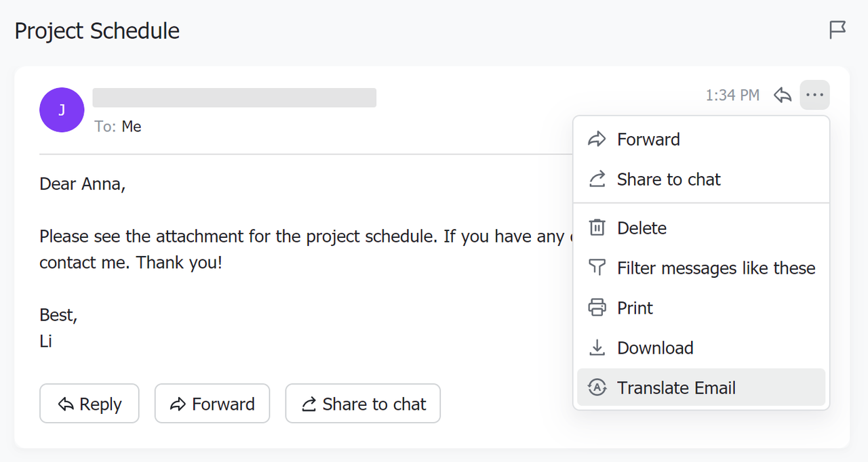Image resolution: width=868 pixels, height=462 pixels.
Task: Click the translate icon in the menu
Action: (x=597, y=387)
